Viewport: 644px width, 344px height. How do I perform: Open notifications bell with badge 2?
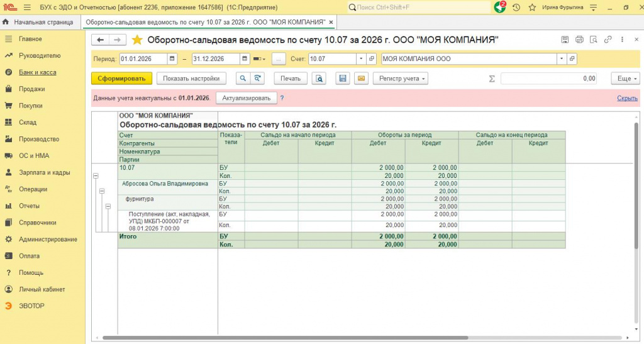[x=500, y=7]
